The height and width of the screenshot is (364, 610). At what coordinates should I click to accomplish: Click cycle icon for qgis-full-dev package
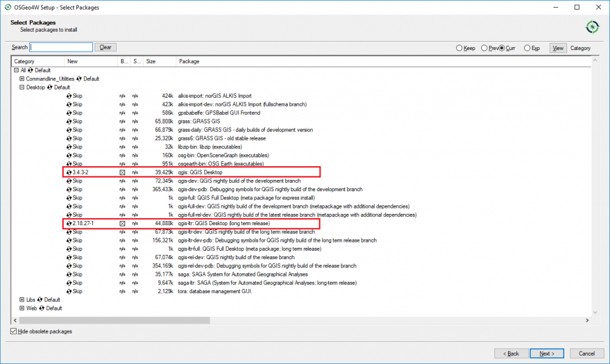69,207
